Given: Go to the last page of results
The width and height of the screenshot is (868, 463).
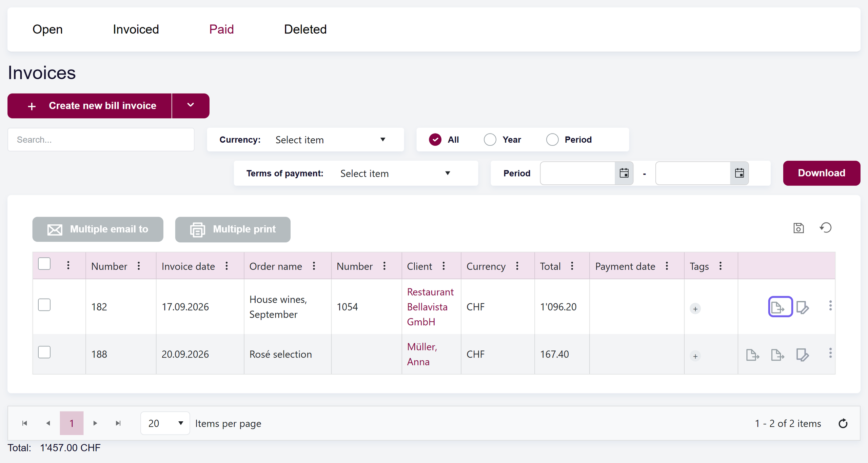Looking at the screenshot, I should pos(118,423).
